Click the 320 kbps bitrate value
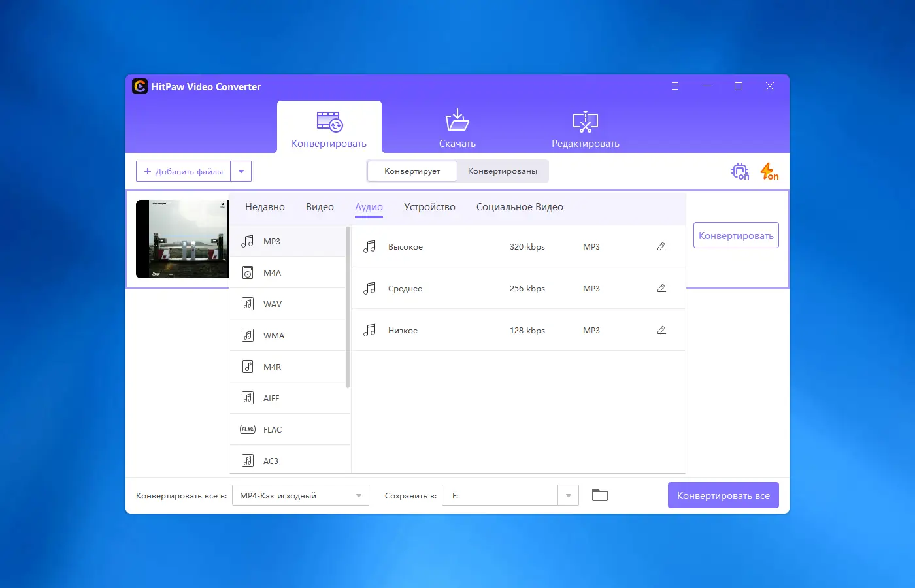Screen dimensions: 915x588 click(x=527, y=246)
